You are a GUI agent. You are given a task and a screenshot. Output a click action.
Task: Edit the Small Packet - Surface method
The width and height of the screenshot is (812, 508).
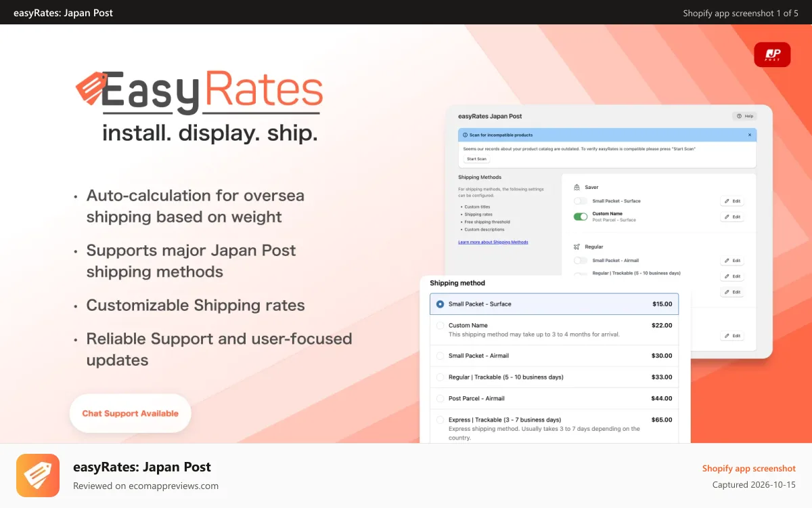pos(732,201)
